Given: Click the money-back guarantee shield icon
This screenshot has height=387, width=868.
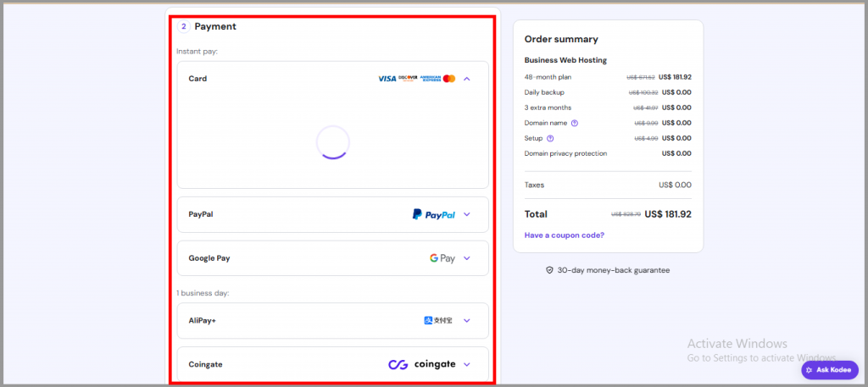Looking at the screenshot, I should pyautogui.click(x=549, y=271).
